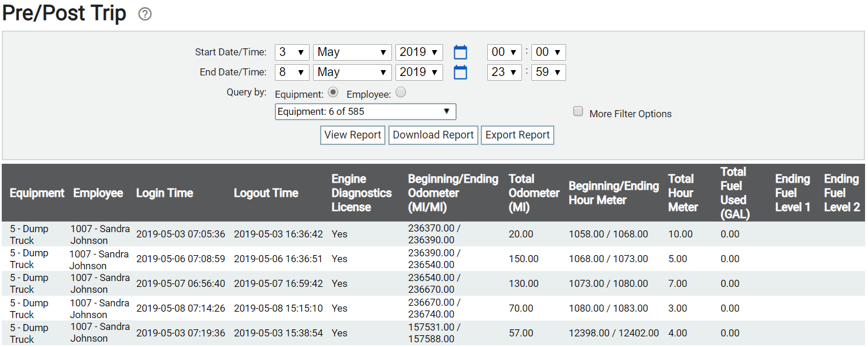Viewport: 868px width, 347px height.
Task: Open the Pre/Post Trip help icon
Action: [145, 14]
